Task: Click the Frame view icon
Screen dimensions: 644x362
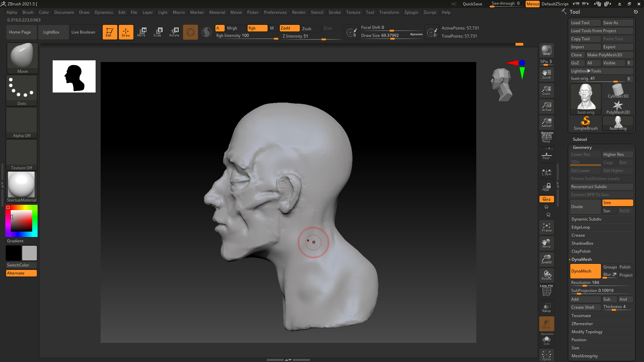Action: 546,227
